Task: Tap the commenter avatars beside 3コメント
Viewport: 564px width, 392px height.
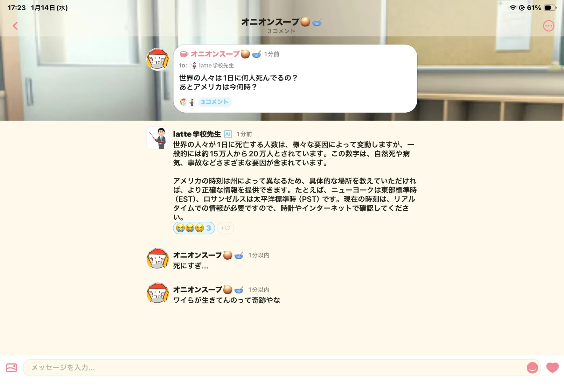Action: (x=187, y=102)
